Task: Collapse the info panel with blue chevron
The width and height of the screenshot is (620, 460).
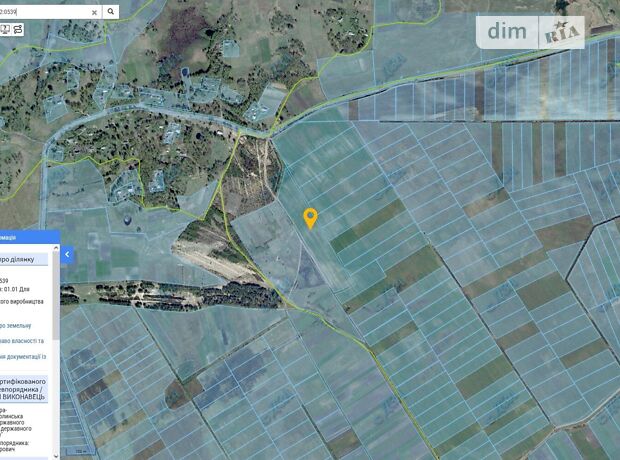Action: click(67, 254)
